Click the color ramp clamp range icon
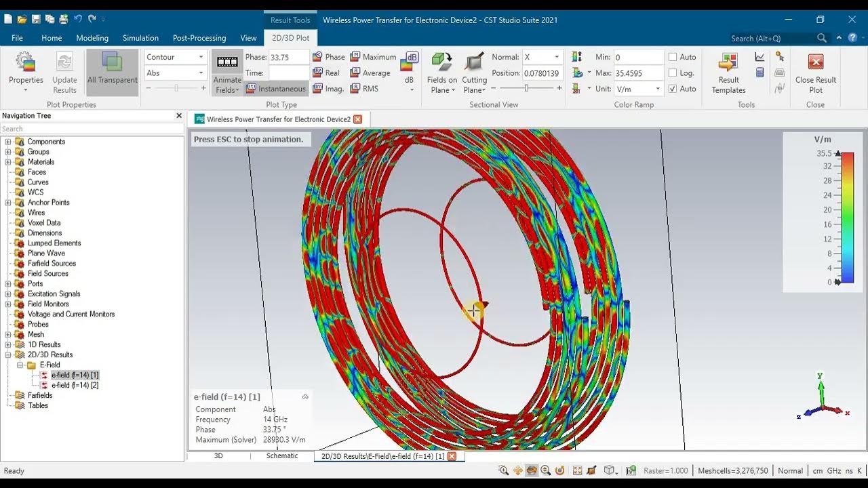868x488 pixels. (577, 57)
